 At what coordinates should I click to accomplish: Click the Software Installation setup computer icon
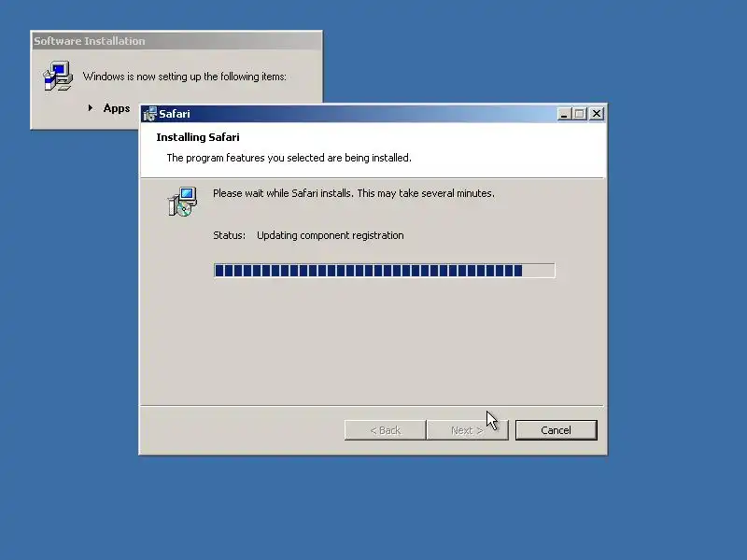pyautogui.click(x=58, y=77)
